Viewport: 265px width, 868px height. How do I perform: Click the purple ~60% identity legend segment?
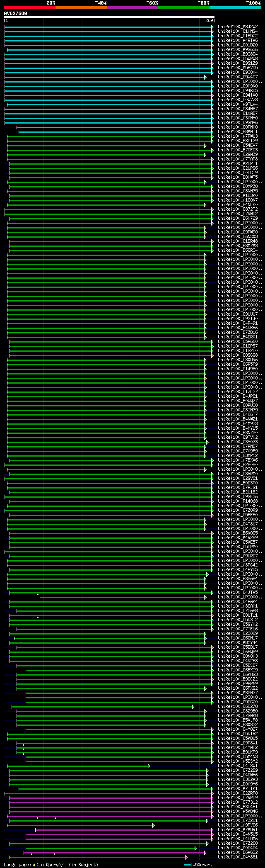(x=132, y=7)
